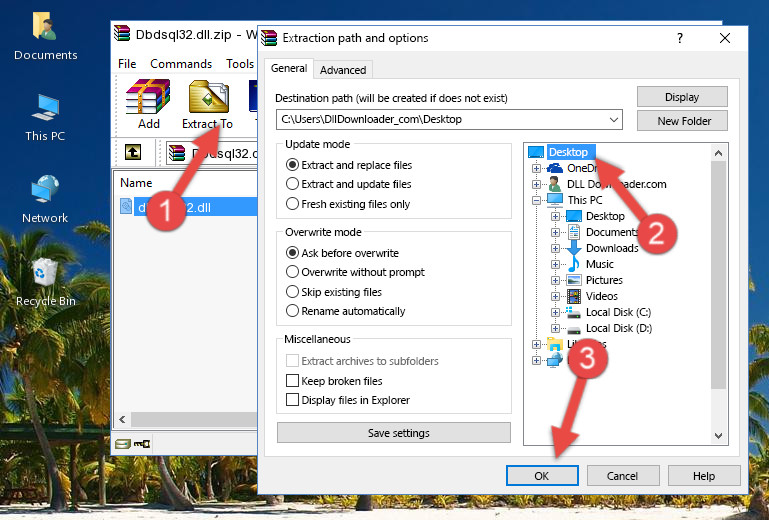
Task: Expand the DLL Downloader.com tree node
Action: coord(536,184)
